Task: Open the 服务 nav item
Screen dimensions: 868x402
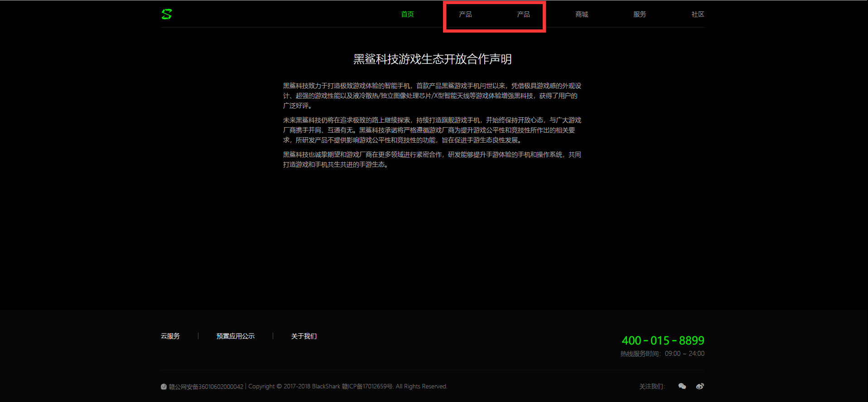Action: tap(640, 14)
